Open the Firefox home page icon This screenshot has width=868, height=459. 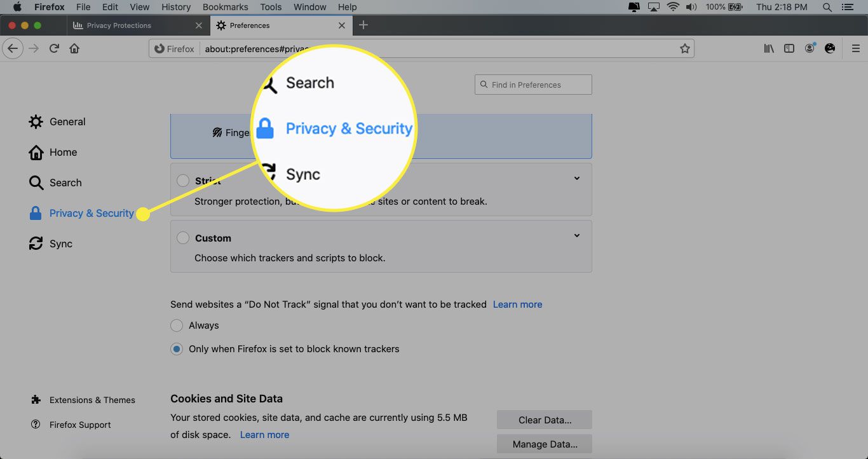[x=74, y=48]
